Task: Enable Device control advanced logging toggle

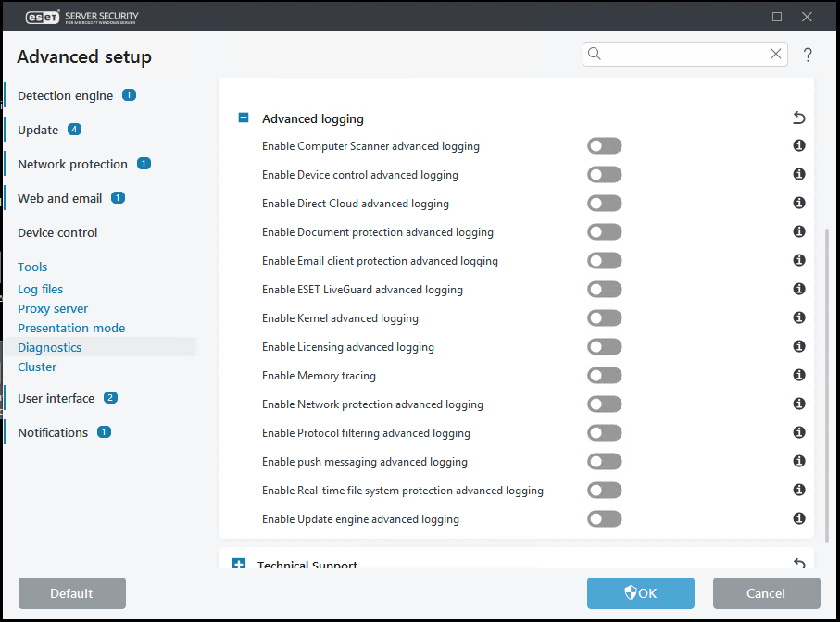Action: tap(604, 174)
